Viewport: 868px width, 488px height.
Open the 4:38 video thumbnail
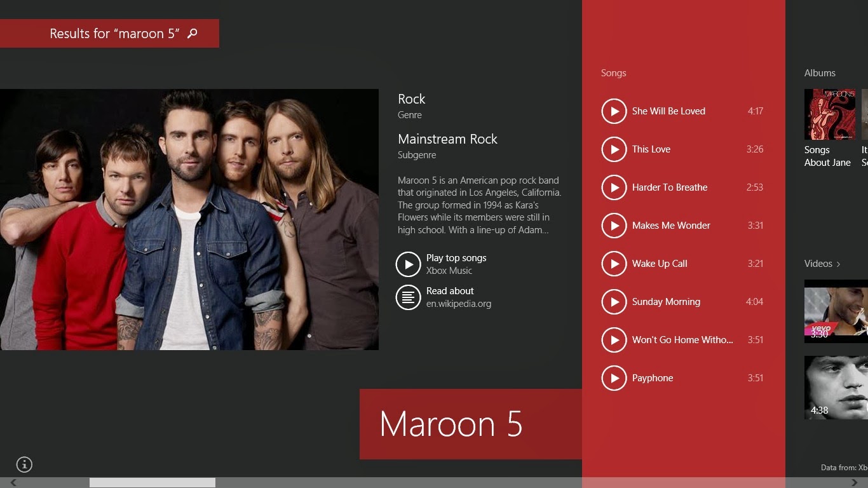pyautogui.click(x=836, y=388)
